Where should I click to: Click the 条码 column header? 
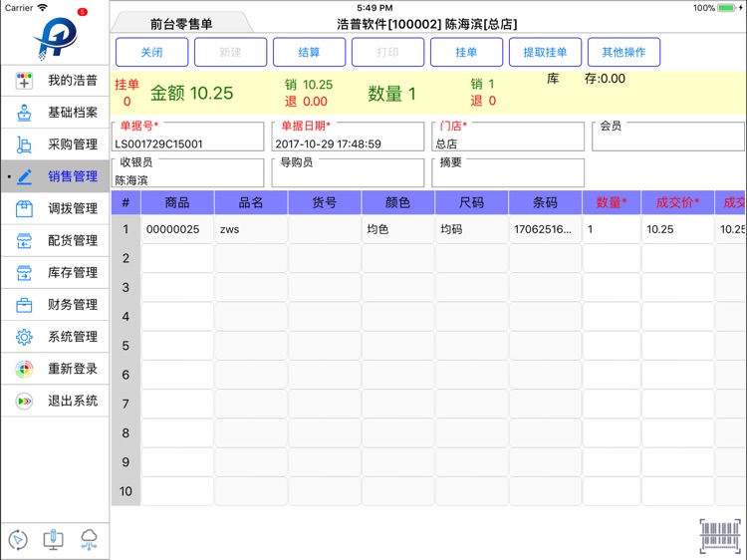coord(545,202)
